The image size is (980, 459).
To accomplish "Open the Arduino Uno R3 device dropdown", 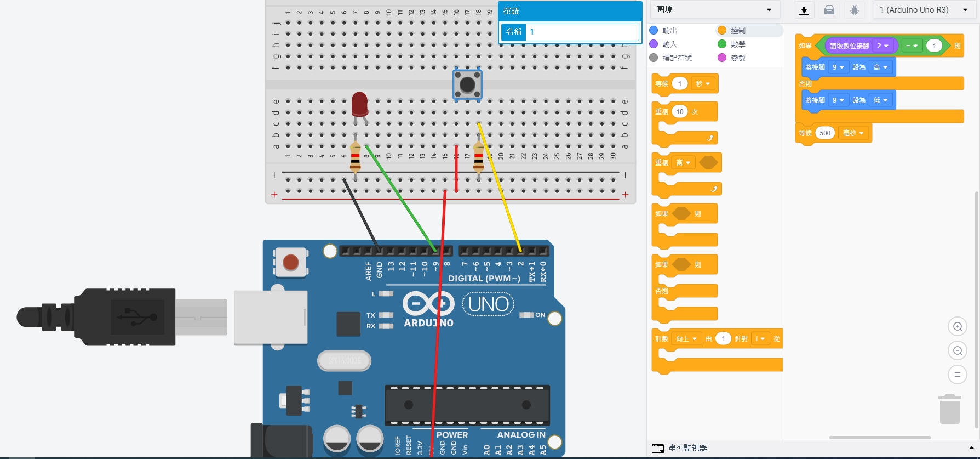I will 924,10.
